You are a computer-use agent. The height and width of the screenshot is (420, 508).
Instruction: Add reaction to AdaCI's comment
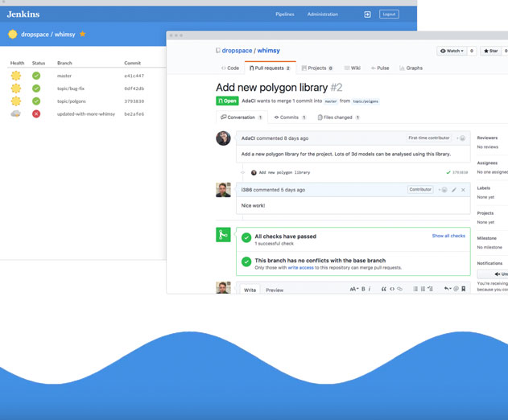coord(461,138)
